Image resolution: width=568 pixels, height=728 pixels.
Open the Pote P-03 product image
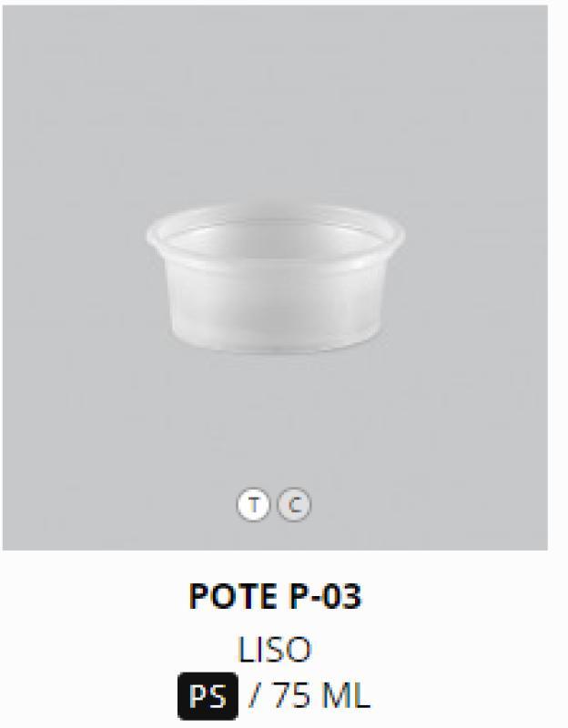click(x=275, y=278)
